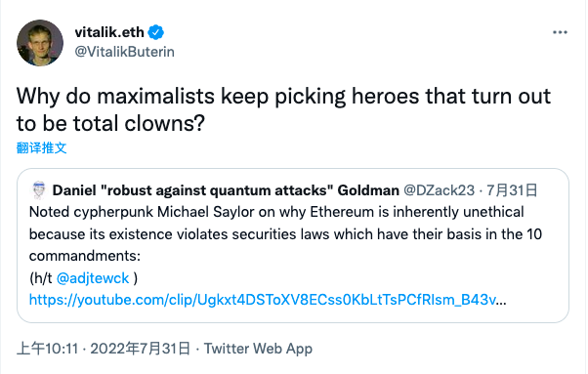Image resolution: width=588 pixels, height=374 pixels.
Task: Open the youtube.com clip link
Action: [x=268, y=300]
